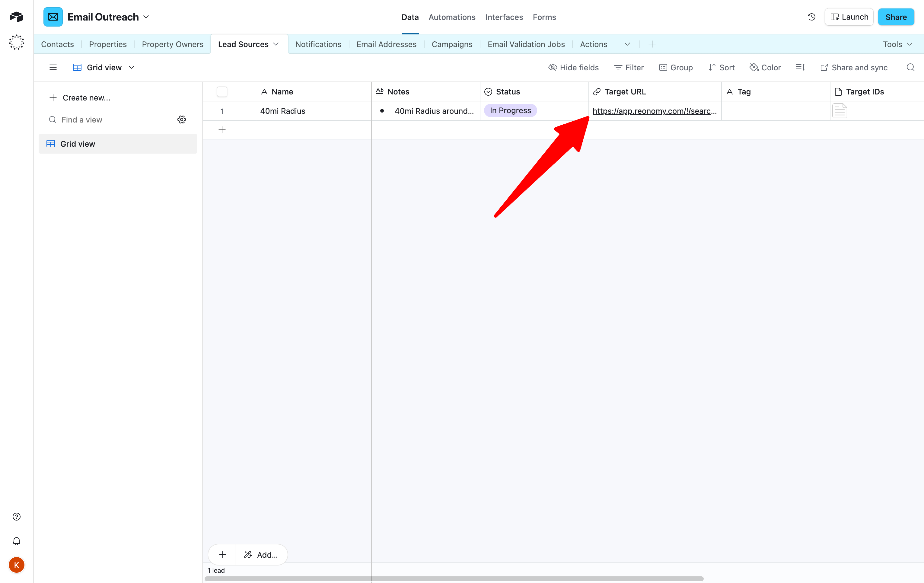Open the Contacts table tab
This screenshot has width=924, height=583.
point(57,44)
